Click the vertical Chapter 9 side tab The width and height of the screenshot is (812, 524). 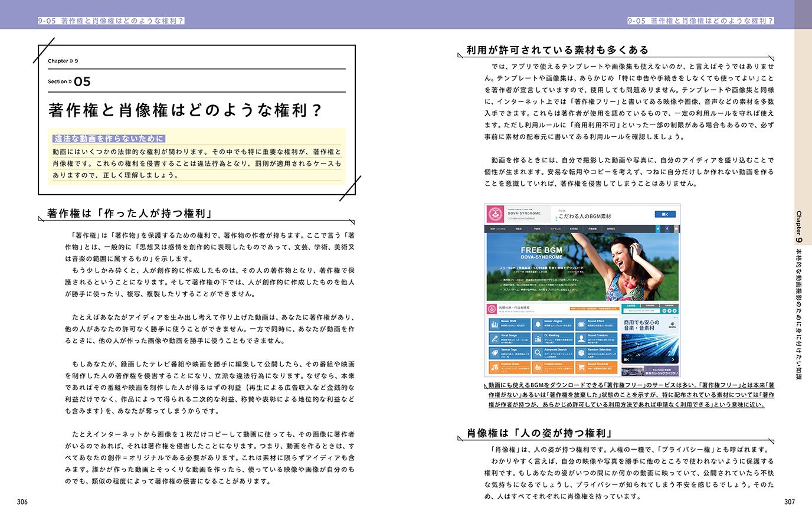[799, 227]
